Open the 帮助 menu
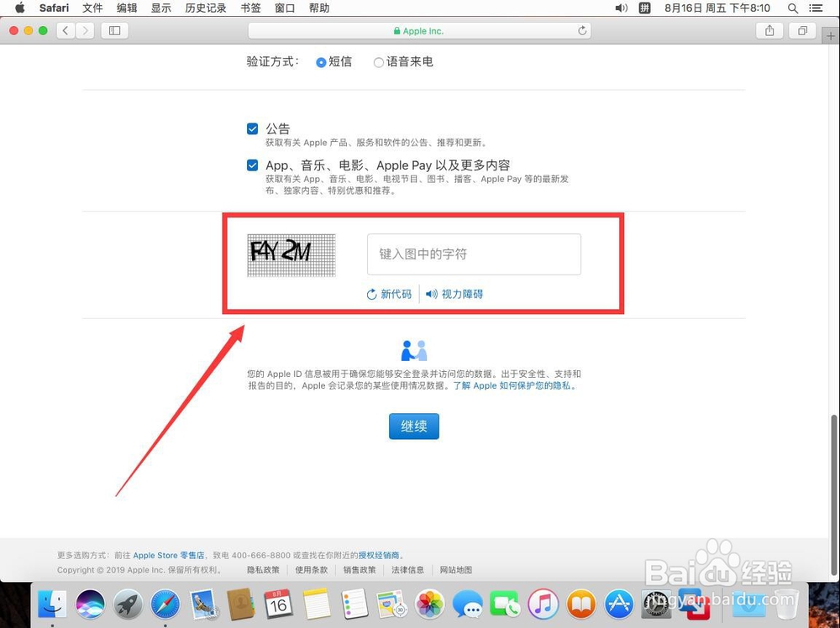 [318, 8]
